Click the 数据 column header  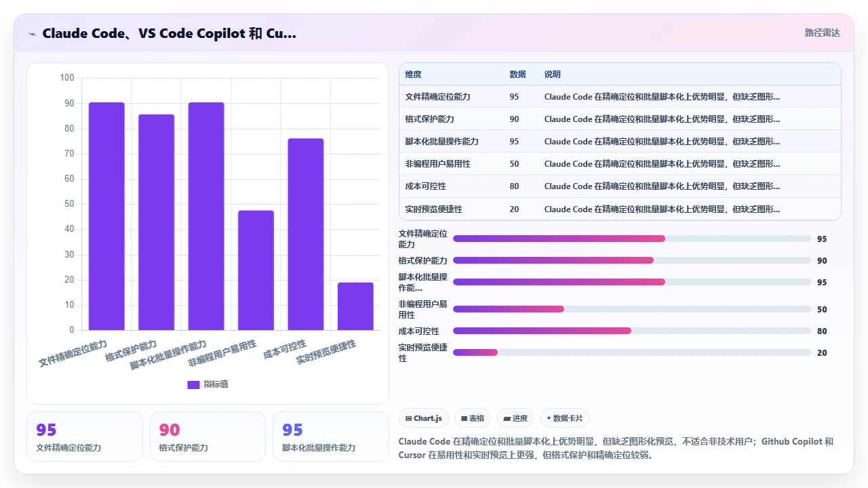tap(517, 75)
